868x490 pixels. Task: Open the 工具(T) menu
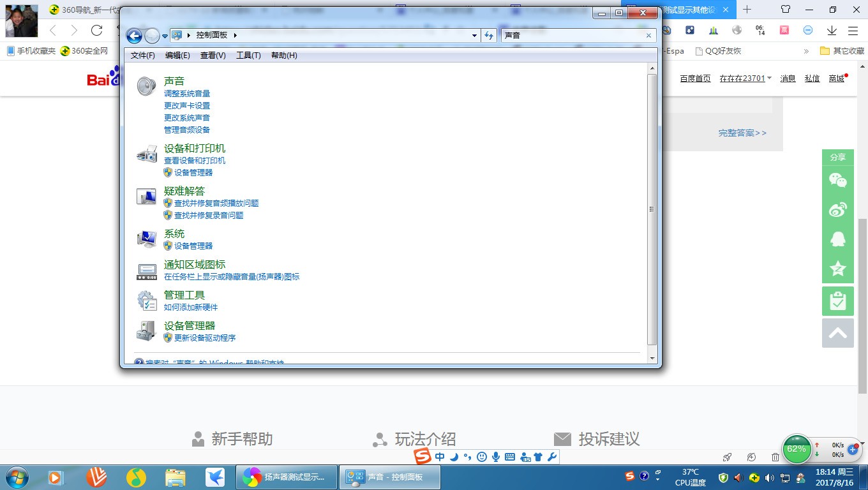pos(248,56)
